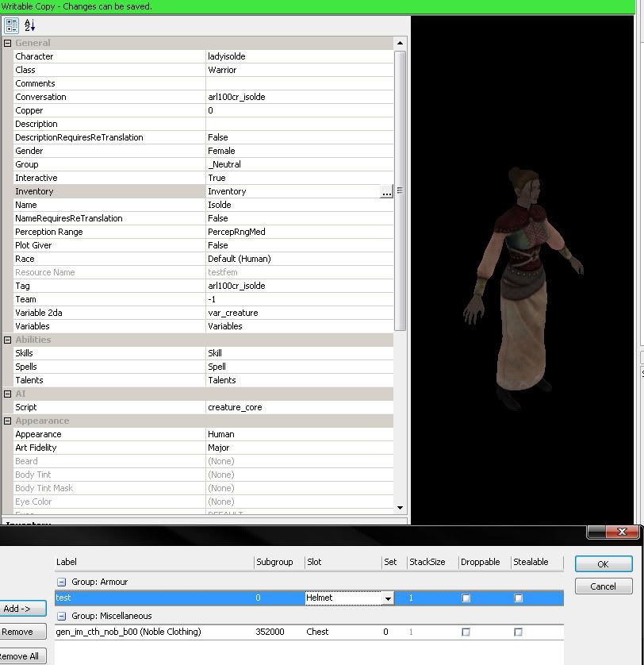Image resolution: width=644 pixels, height=665 pixels.
Task: Click the OK button
Action: tap(603, 564)
